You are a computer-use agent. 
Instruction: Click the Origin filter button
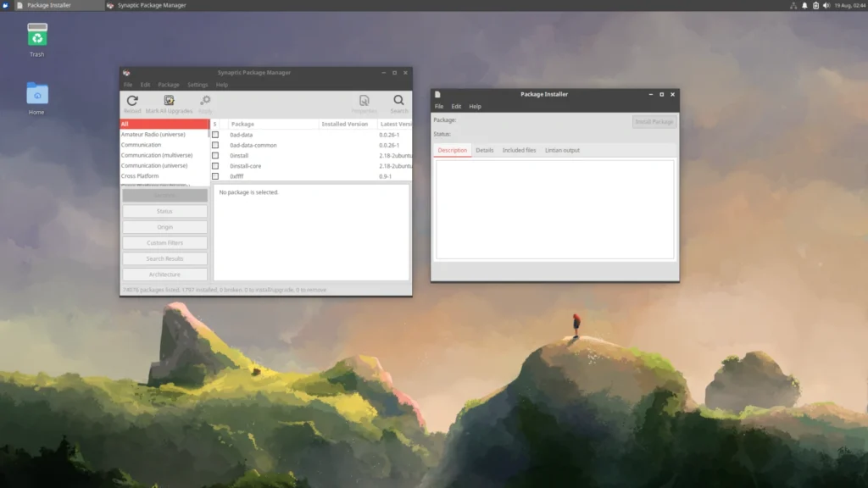point(165,227)
